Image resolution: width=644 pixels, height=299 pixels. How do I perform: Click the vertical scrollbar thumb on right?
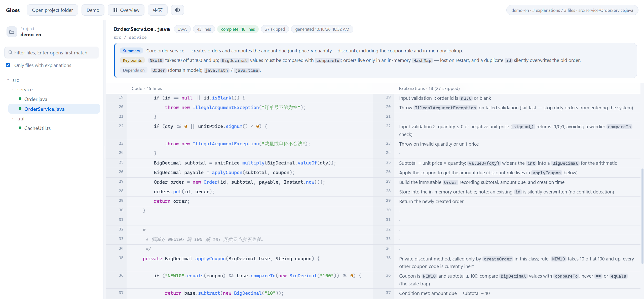(642, 216)
